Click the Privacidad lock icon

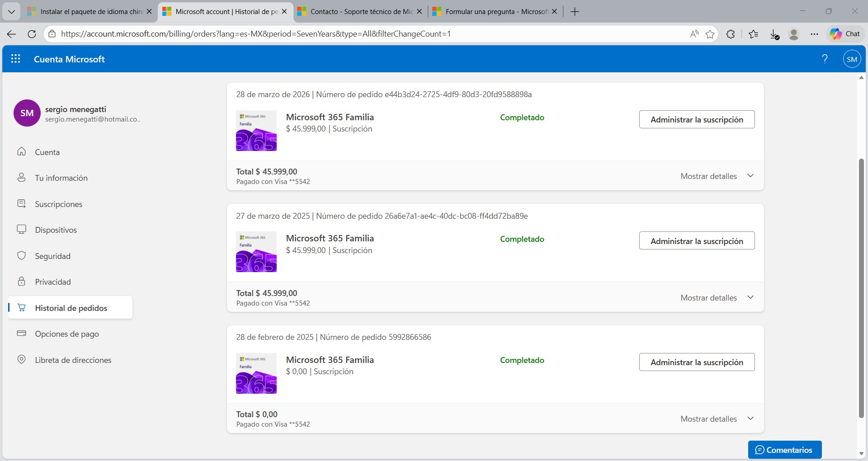pos(21,281)
